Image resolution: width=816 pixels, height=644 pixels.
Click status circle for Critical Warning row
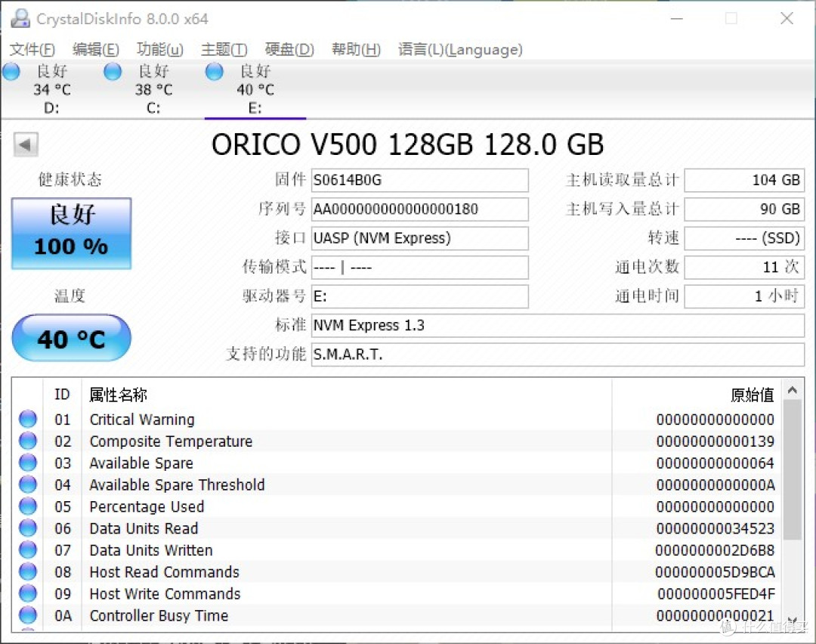28,419
